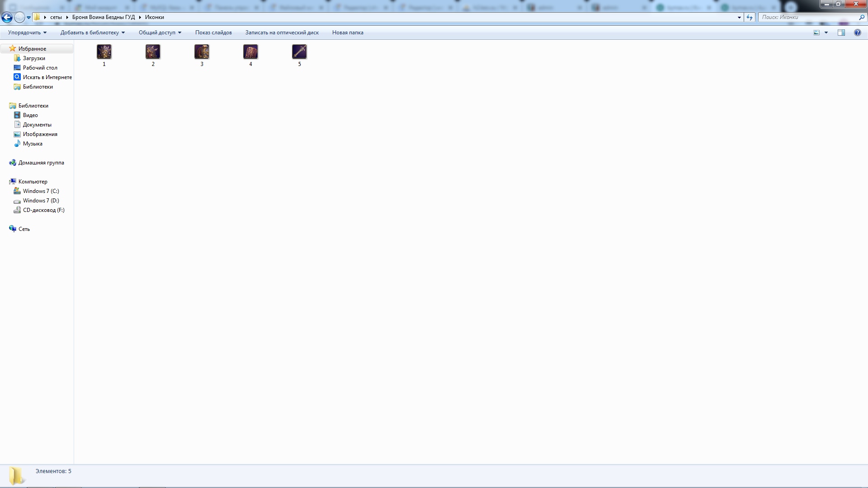The image size is (868, 488).
Task: Select Windows 7 (C:) drive
Action: [41, 191]
